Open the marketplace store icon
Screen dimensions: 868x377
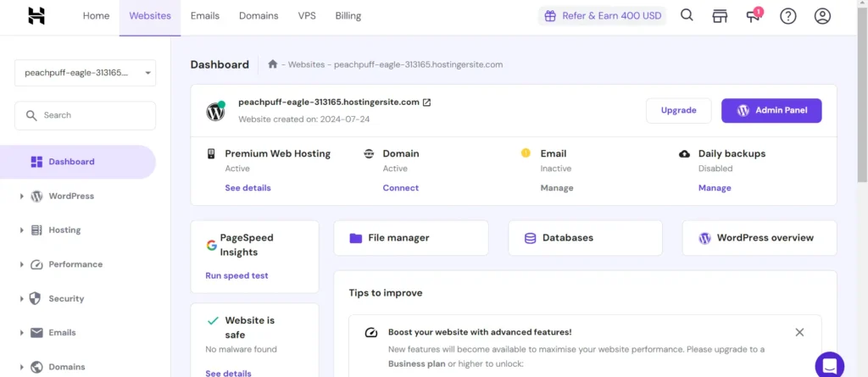click(720, 16)
